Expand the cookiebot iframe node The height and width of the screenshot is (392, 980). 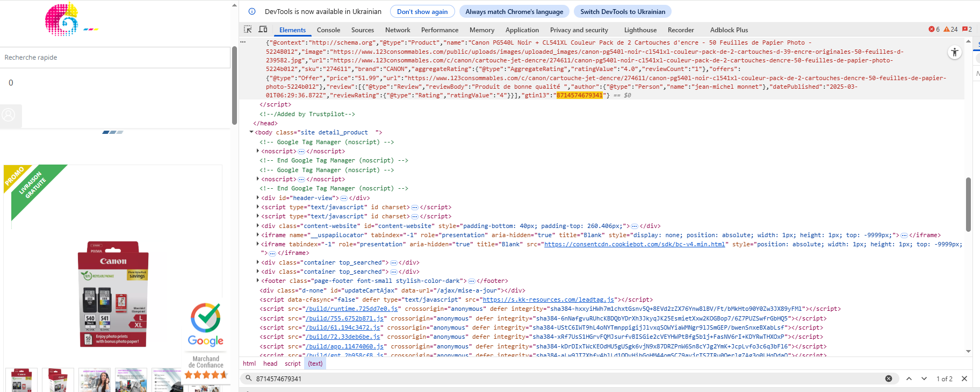point(258,244)
